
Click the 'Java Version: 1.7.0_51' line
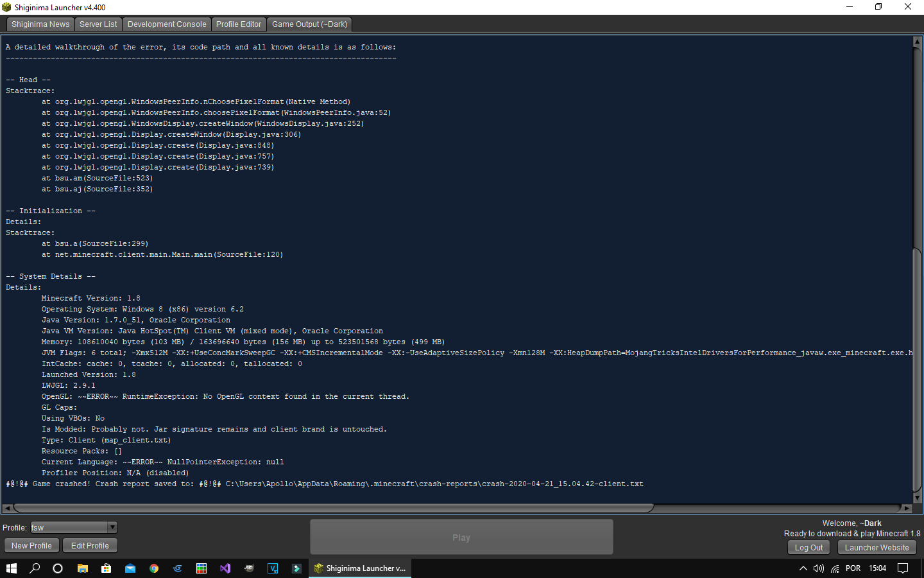click(x=136, y=320)
